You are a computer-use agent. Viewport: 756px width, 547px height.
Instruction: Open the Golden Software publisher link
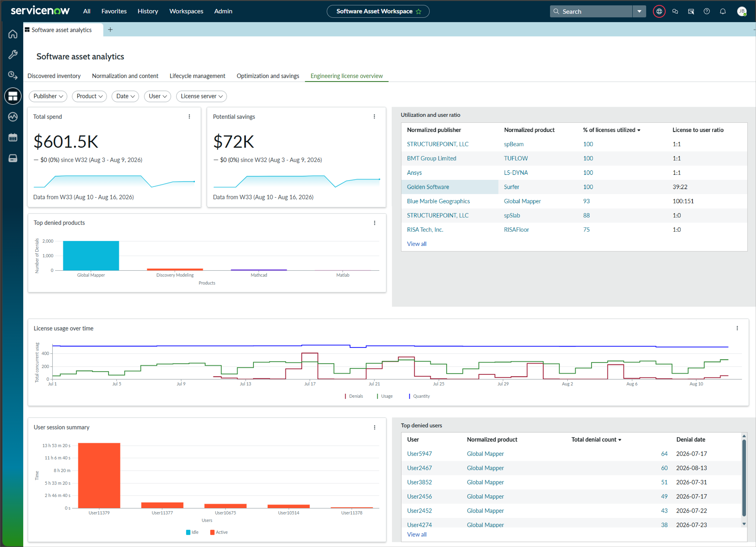428,187
